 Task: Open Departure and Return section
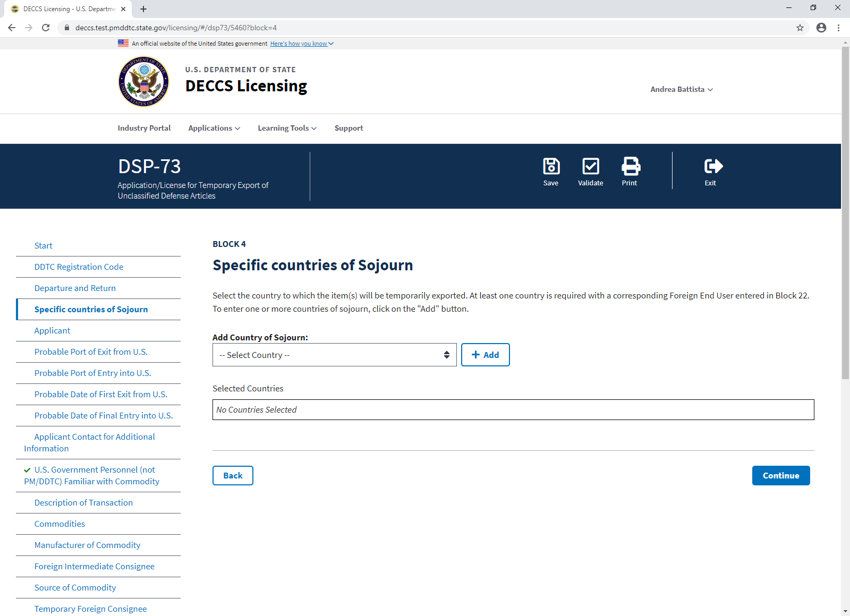tap(75, 288)
